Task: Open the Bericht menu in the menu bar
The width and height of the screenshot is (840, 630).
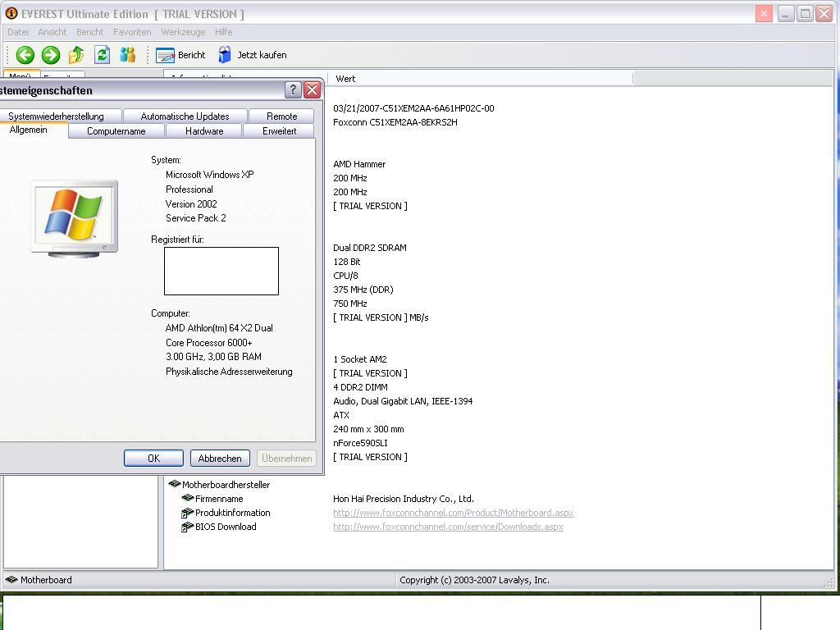Action: [90, 32]
